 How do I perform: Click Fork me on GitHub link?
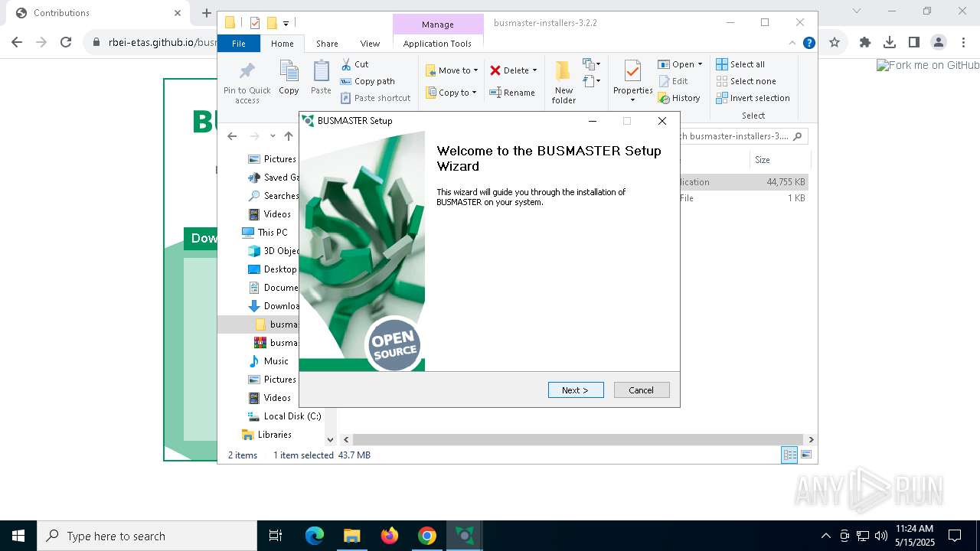tap(928, 66)
